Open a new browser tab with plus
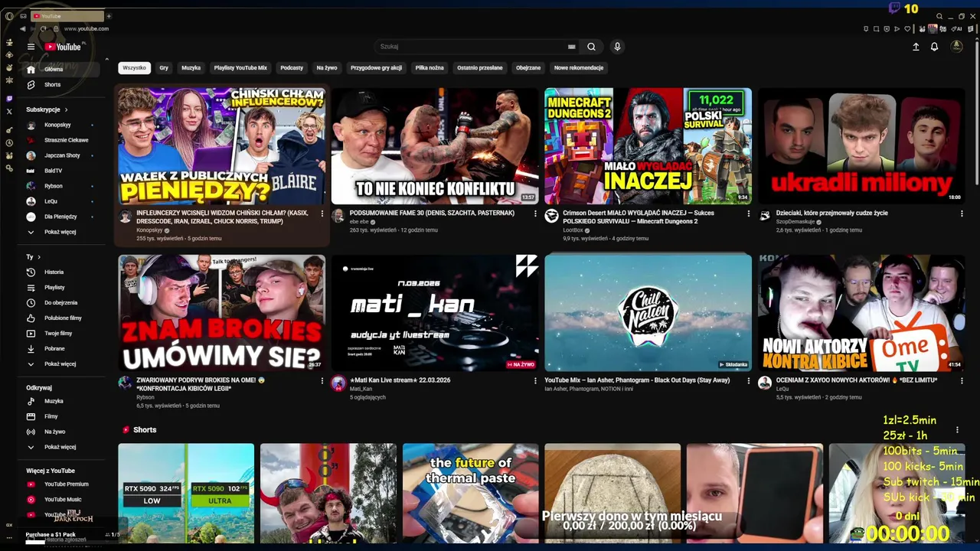 click(109, 16)
